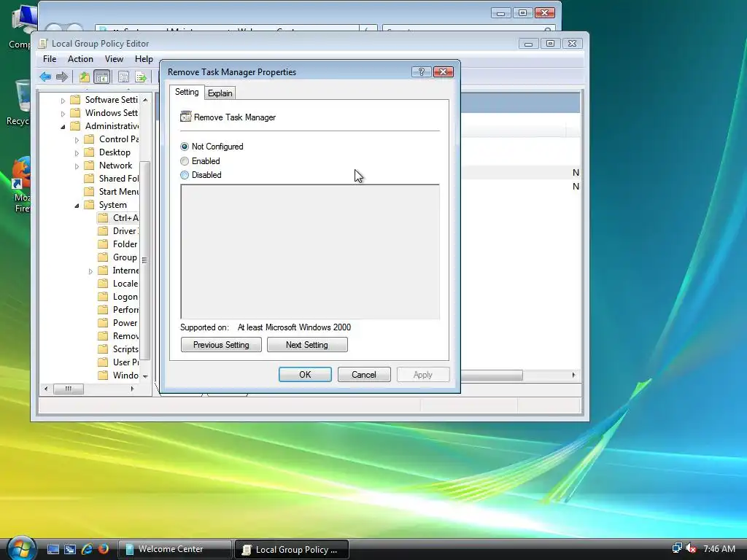Expand the Internet Communication node arrow
747x560 pixels.
click(90, 271)
